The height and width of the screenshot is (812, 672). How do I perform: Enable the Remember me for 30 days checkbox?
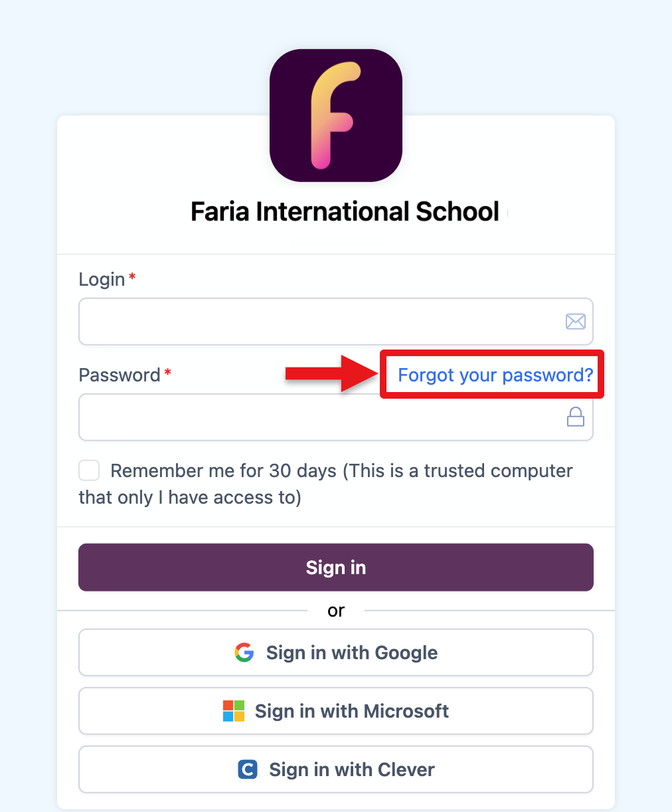(89, 470)
